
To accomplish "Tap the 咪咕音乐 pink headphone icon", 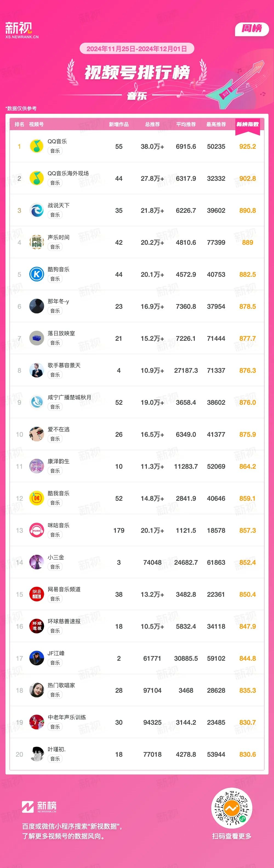I will tap(36, 530).
